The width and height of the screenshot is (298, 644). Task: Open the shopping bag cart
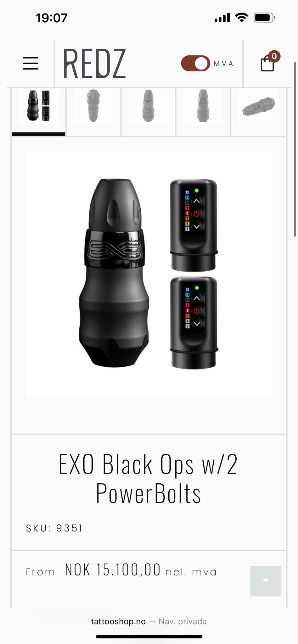pyautogui.click(x=267, y=63)
